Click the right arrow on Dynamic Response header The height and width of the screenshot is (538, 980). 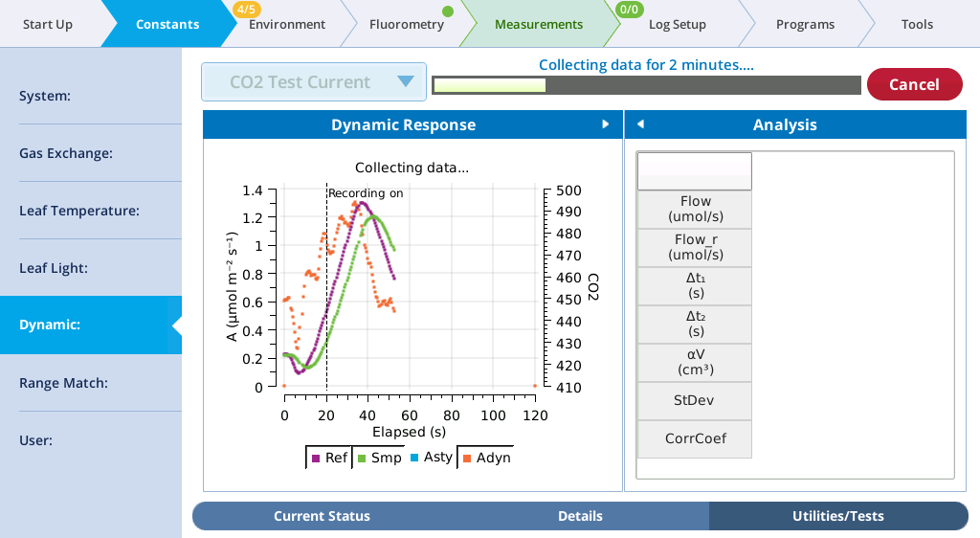click(x=605, y=124)
